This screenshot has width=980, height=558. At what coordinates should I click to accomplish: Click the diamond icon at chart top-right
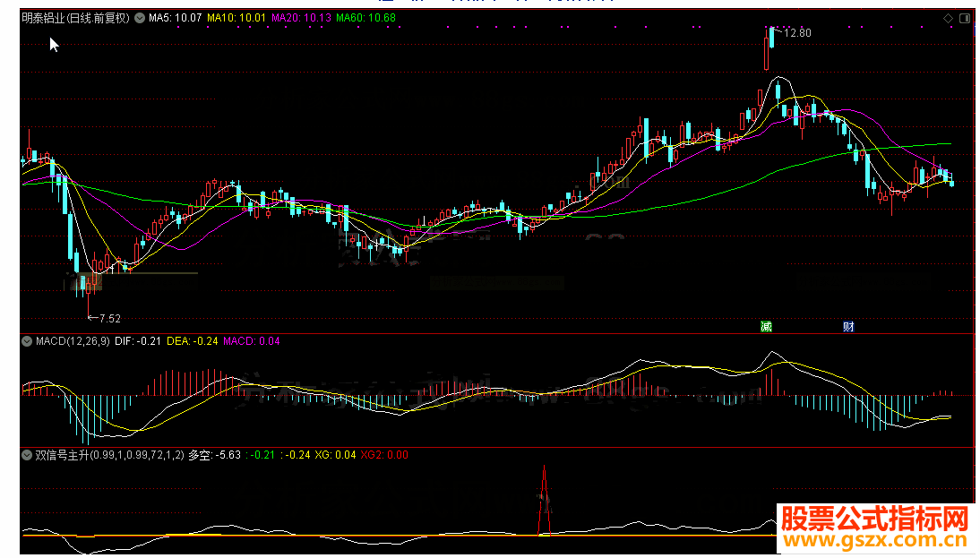click(948, 19)
